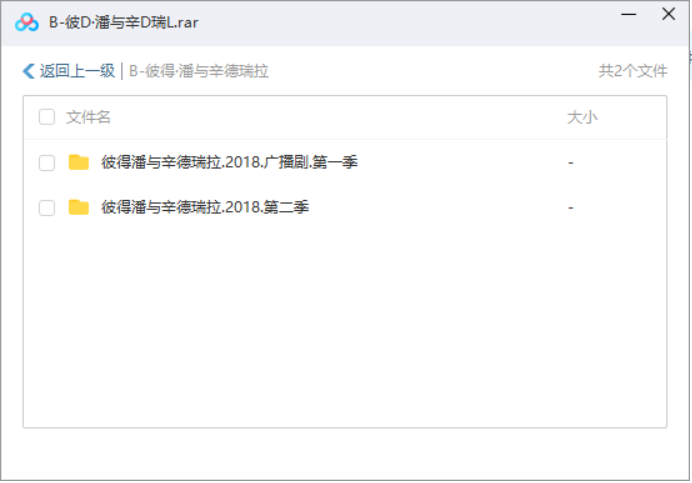692x483 pixels.
Task: Click the 共2个文件 file count label
Action: click(x=633, y=71)
